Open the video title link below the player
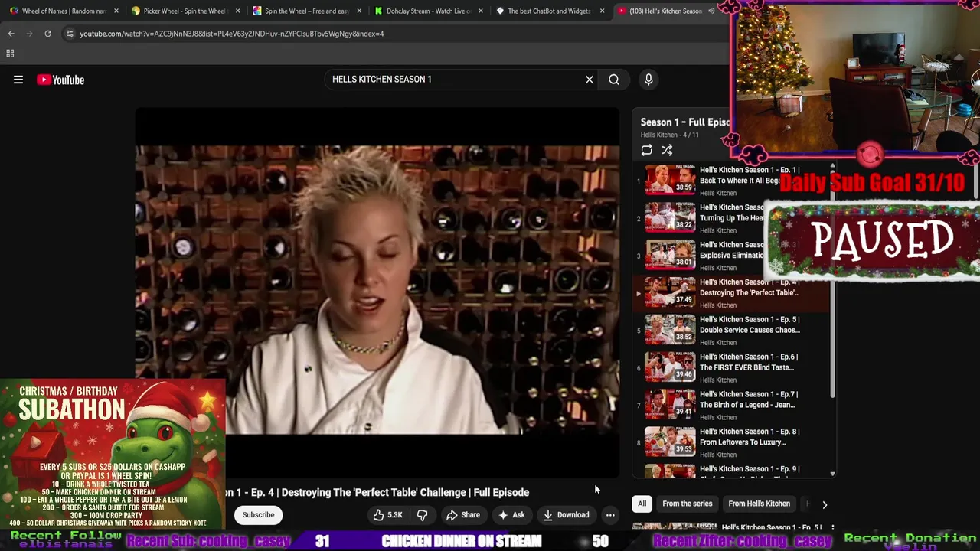Screen dimensions: 980x551 pyautogui.click(x=377, y=493)
